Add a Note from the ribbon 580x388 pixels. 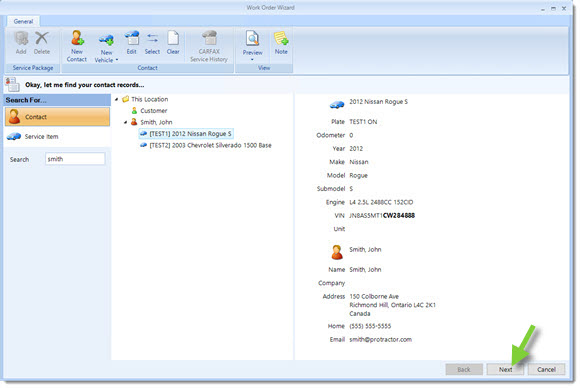(281, 43)
